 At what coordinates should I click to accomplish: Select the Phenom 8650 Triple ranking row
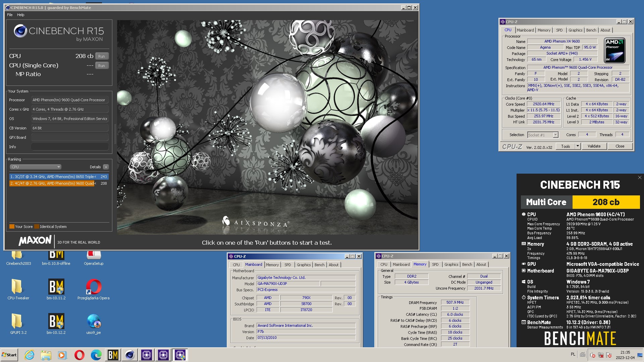(x=59, y=177)
